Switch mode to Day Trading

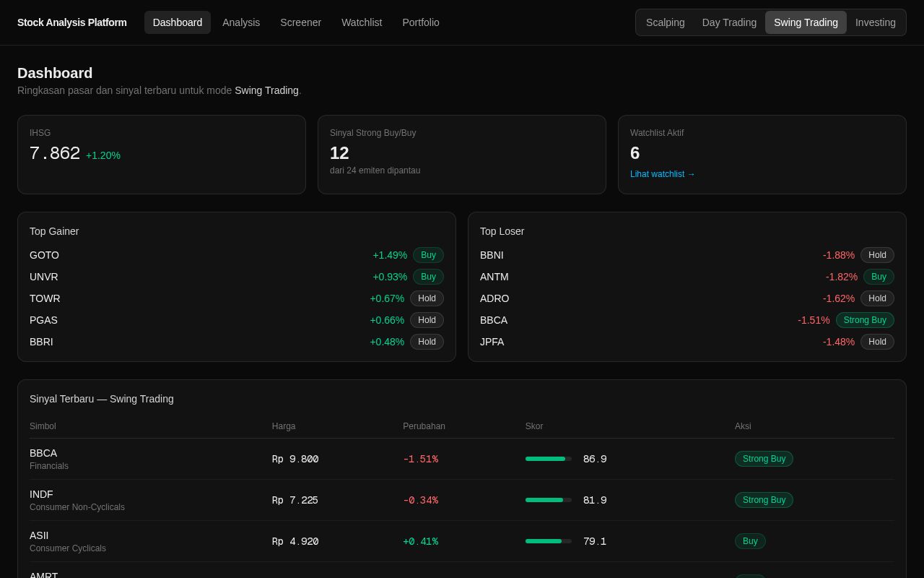[x=729, y=22]
